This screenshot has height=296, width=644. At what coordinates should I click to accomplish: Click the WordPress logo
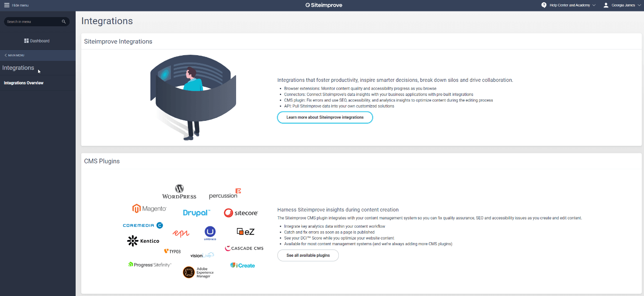pyautogui.click(x=179, y=192)
